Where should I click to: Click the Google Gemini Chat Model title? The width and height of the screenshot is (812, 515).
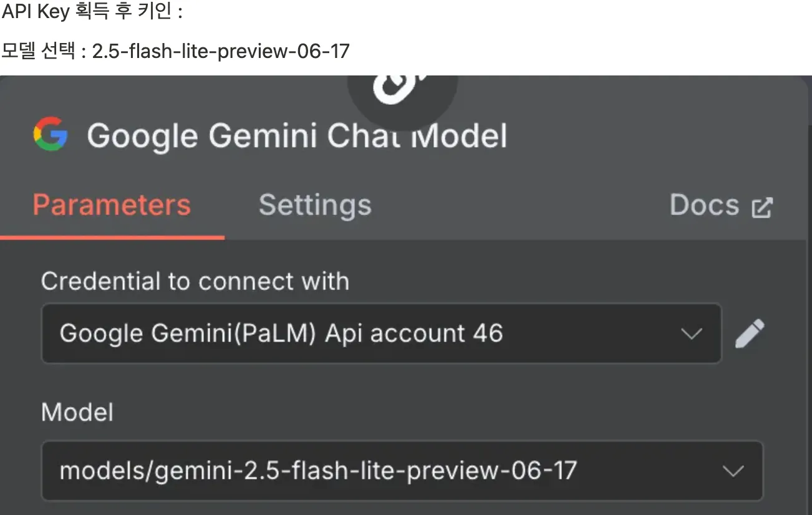click(x=297, y=135)
